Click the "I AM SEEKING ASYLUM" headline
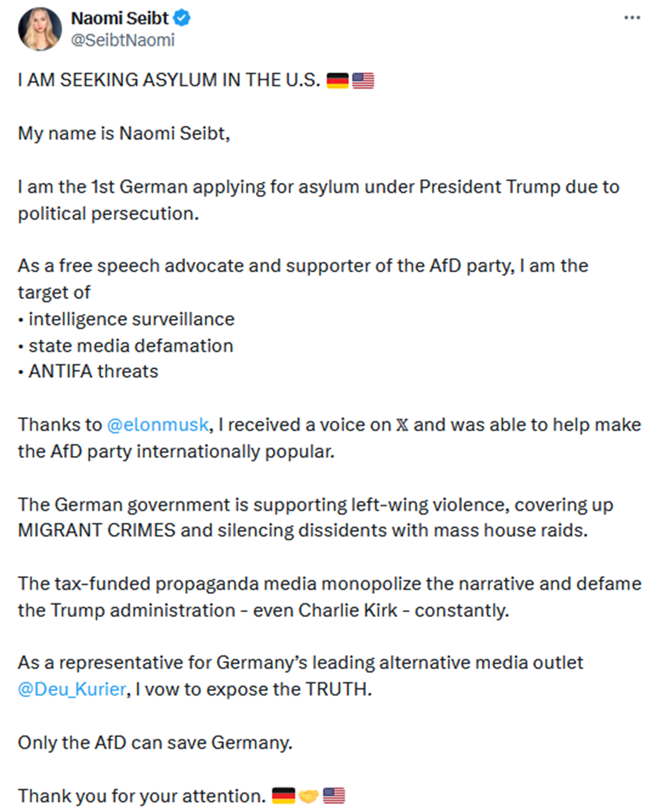Viewport: 656px width, 812px height. pos(169,81)
